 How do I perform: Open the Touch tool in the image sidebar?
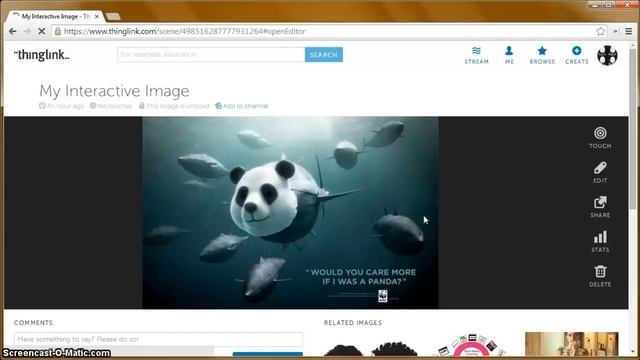pyautogui.click(x=600, y=138)
